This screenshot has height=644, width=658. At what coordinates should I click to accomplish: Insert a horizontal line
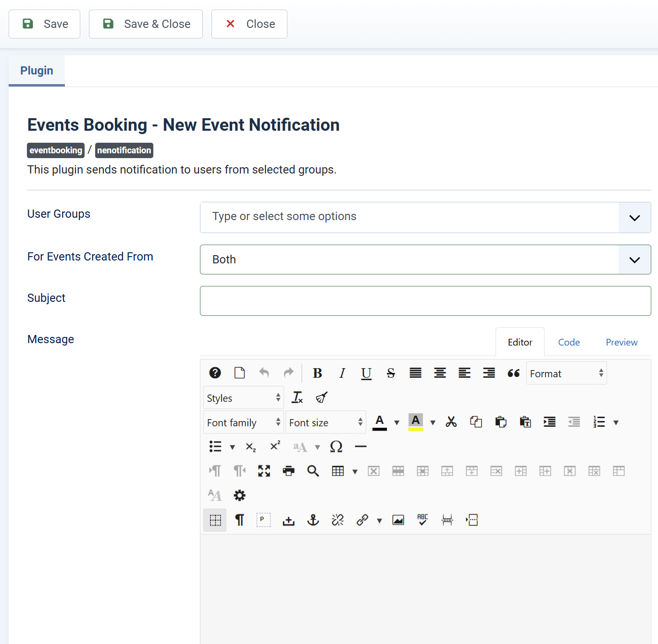click(360, 446)
